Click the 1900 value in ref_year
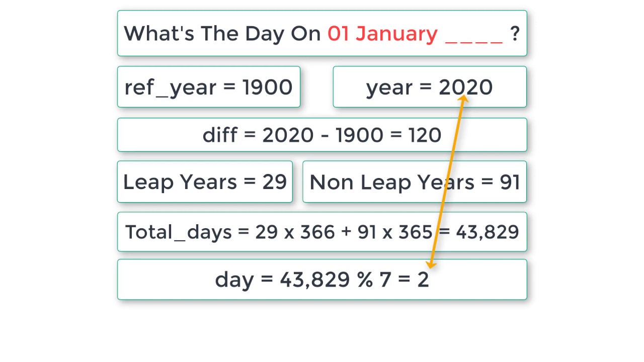This screenshot has height=362, width=644. 267,87
